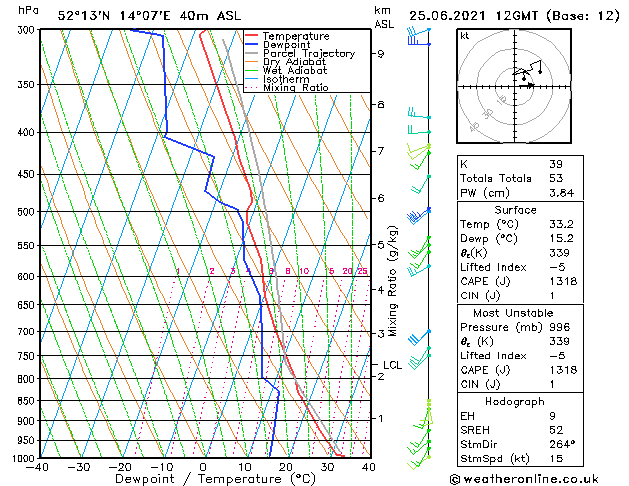The image size is (629, 486).
Task: Click the km ASL altitude axis label
Action: 383,17
